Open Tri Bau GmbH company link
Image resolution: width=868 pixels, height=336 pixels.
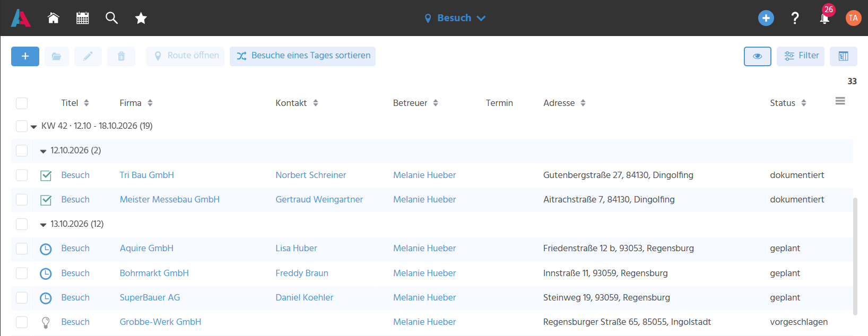(147, 175)
